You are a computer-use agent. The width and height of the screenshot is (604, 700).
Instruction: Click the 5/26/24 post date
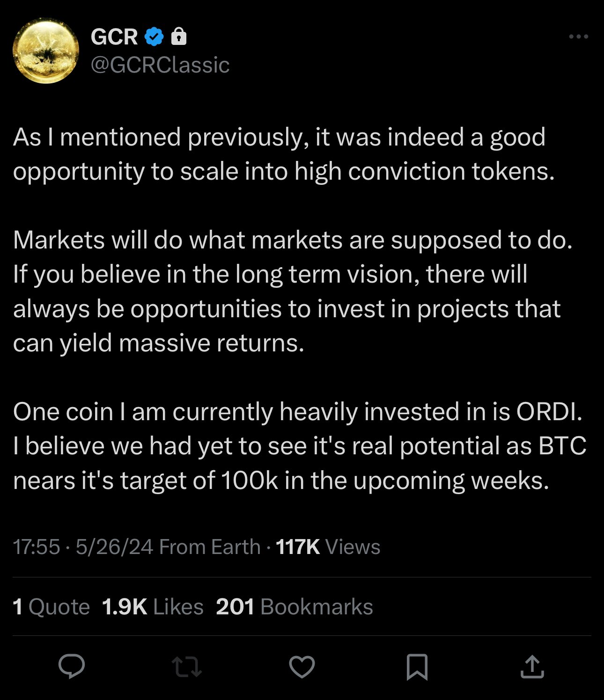[114, 547]
